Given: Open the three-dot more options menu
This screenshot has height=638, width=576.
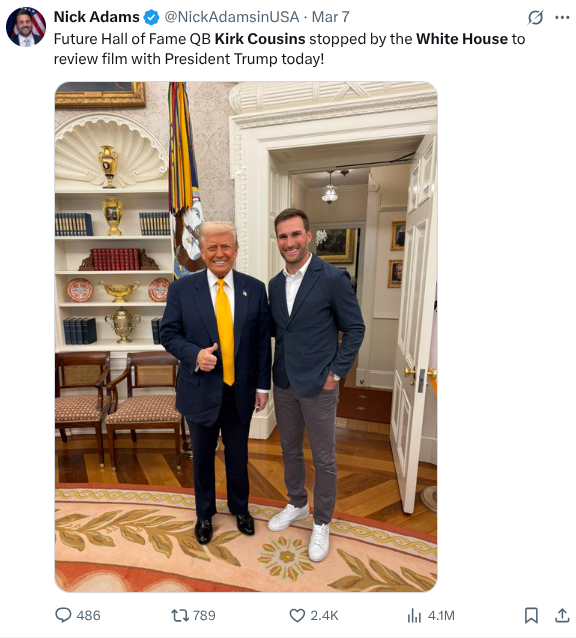Looking at the screenshot, I should click(562, 17).
